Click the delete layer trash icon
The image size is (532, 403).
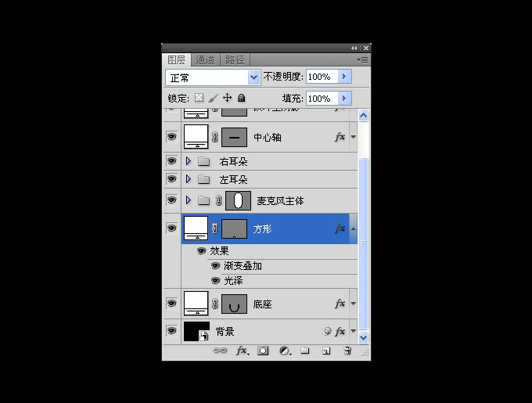347,351
